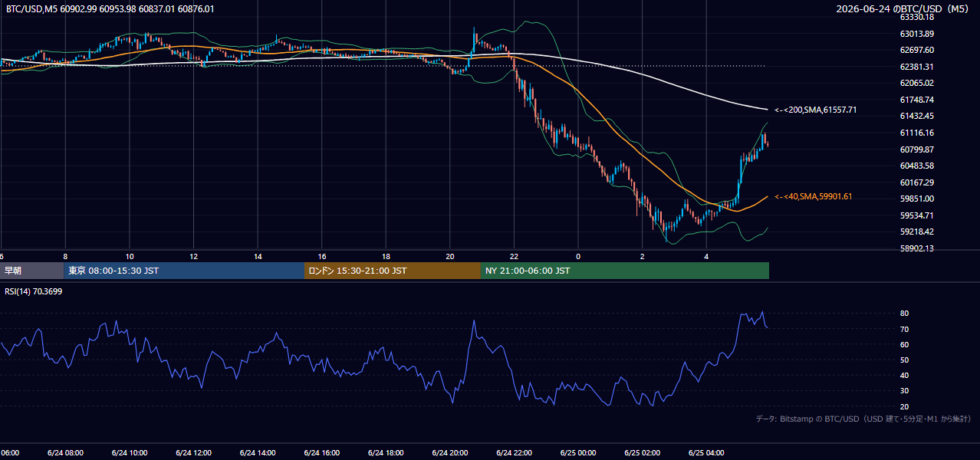Click hour tick 18 under price chart

(386, 256)
